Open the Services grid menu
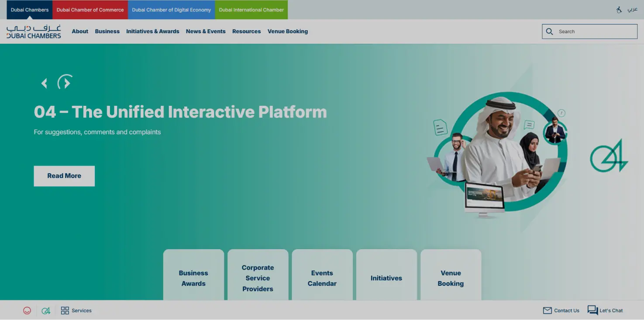 76,311
